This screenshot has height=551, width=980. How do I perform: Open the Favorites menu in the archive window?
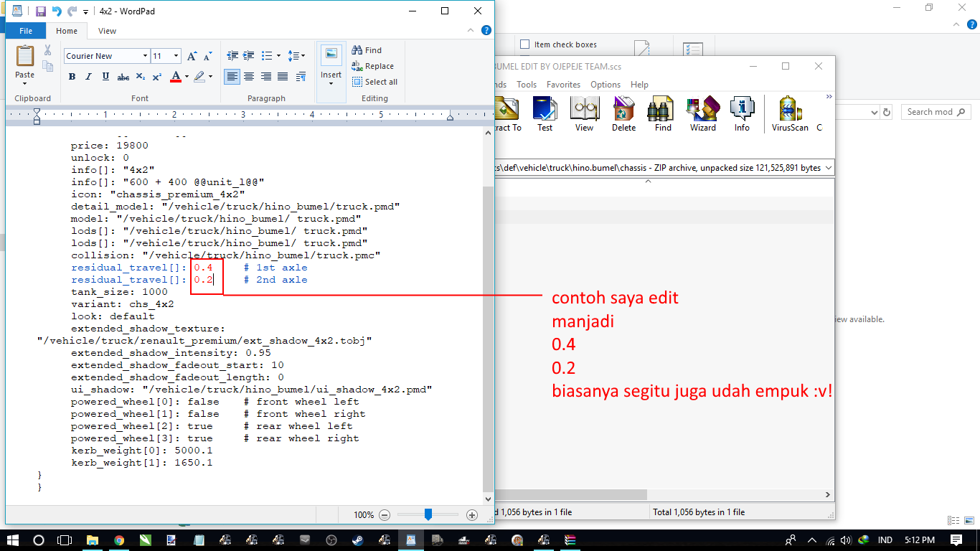[563, 85]
